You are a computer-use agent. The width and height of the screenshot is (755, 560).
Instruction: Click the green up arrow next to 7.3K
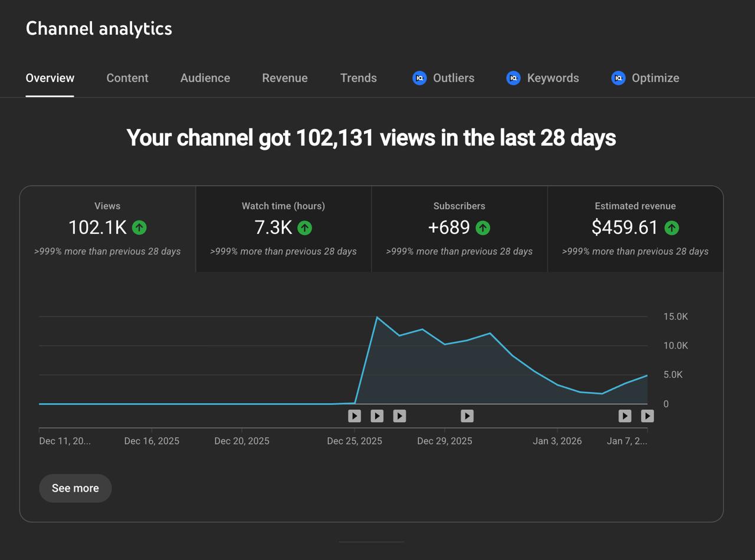[304, 228]
